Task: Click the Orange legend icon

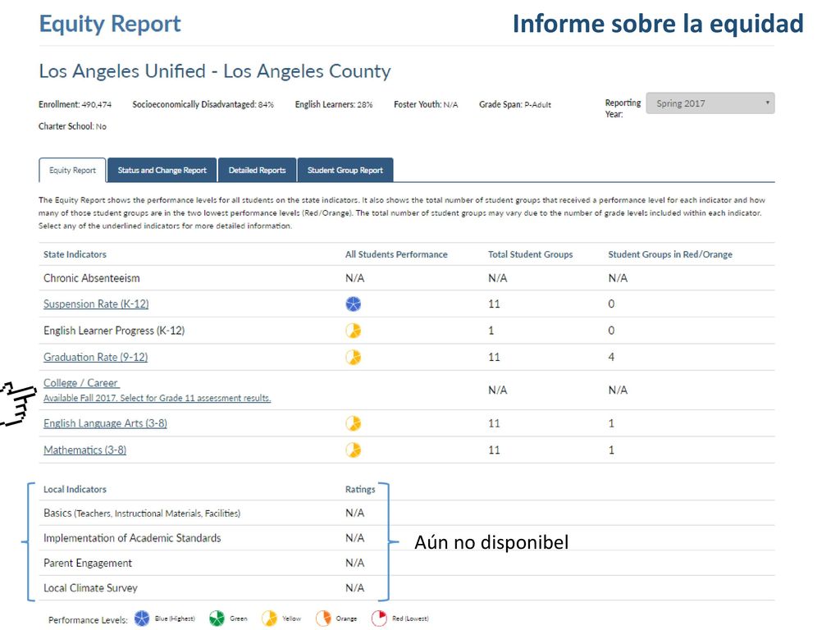Action: click(323, 619)
